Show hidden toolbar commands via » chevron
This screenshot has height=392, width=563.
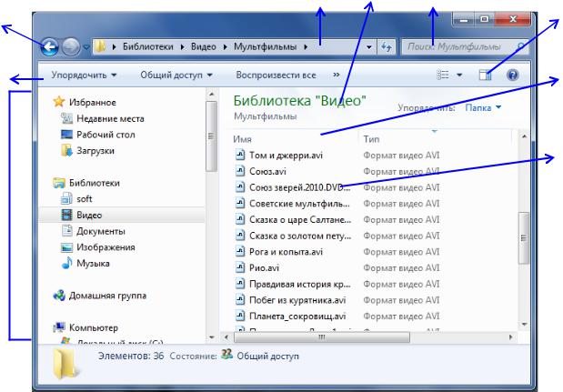[x=337, y=75]
